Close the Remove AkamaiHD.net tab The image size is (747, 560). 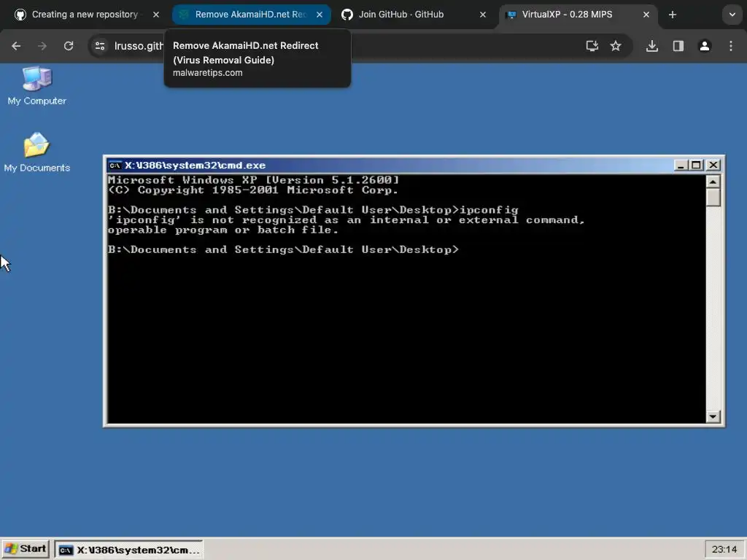point(320,15)
